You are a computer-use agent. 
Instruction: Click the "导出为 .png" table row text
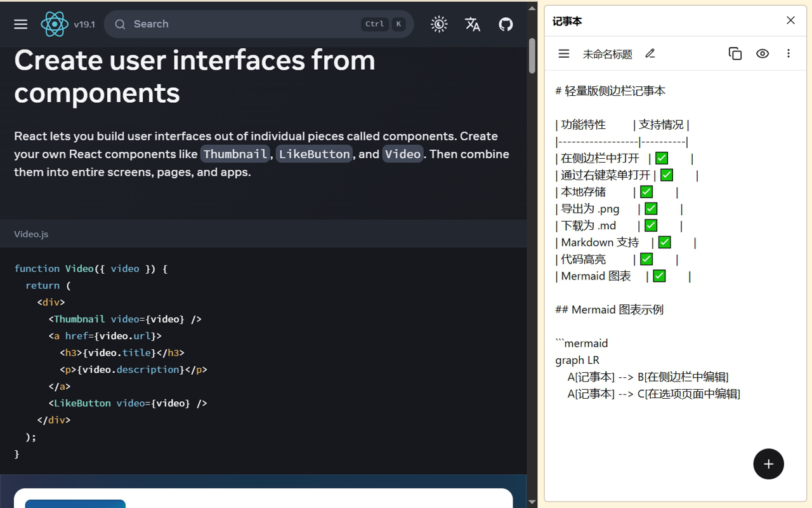(591, 209)
